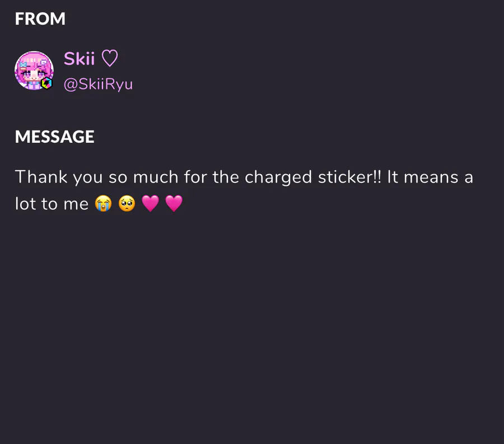The width and height of the screenshot is (504, 444).
Task: Click the word "charged" in the message
Action: [x=278, y=177]
